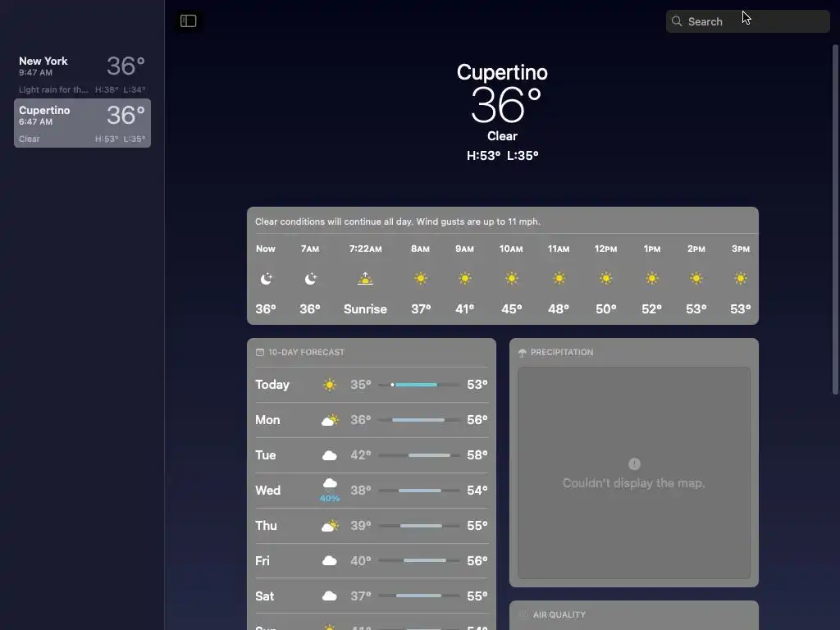The width and height of the screenshot is (840, 630).
Task: Click the 'H:53° L:35°' text under Clear
Action: pyautogui.click(x=503, y=155)
